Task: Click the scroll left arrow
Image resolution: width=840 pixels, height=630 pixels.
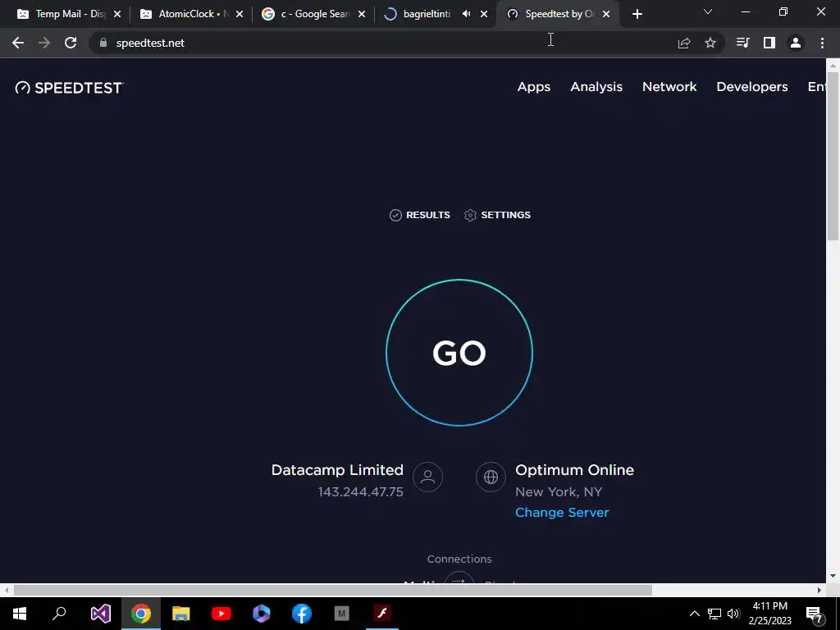Action: coord(6,591)
